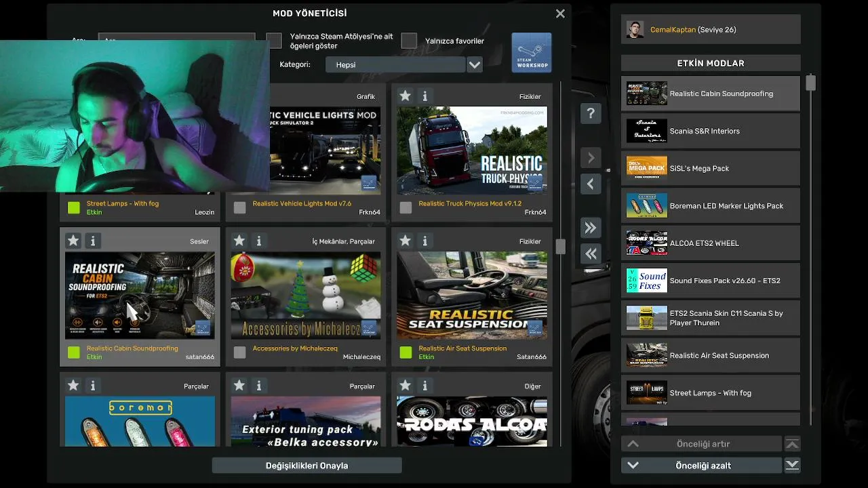Star the Exterior tuning pack Belka card
Screen dimensions: 868x488
pos(239,386)
